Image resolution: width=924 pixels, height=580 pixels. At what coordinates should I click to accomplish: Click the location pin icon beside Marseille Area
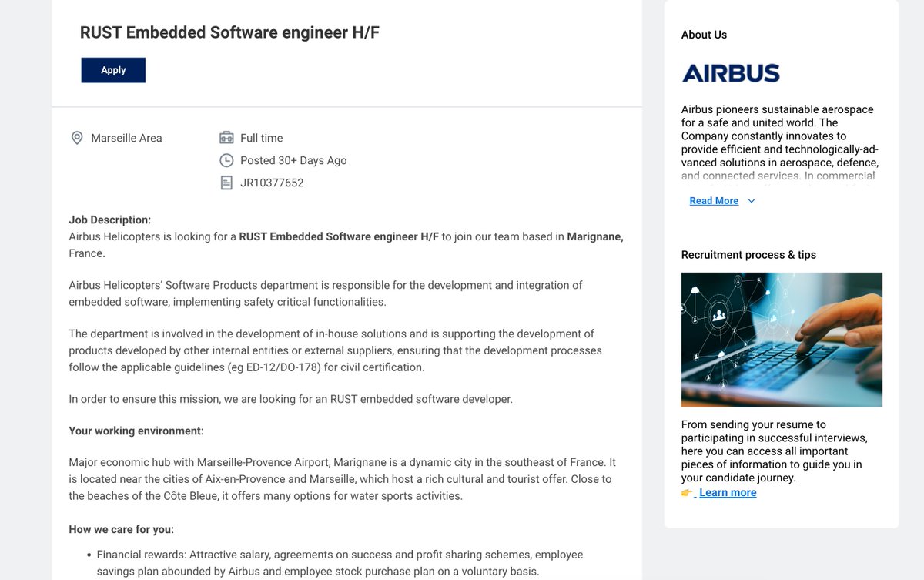77,138
